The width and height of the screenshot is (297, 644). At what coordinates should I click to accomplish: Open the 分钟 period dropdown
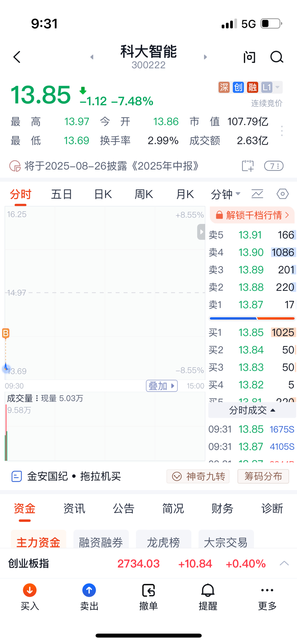coord(226,194)
